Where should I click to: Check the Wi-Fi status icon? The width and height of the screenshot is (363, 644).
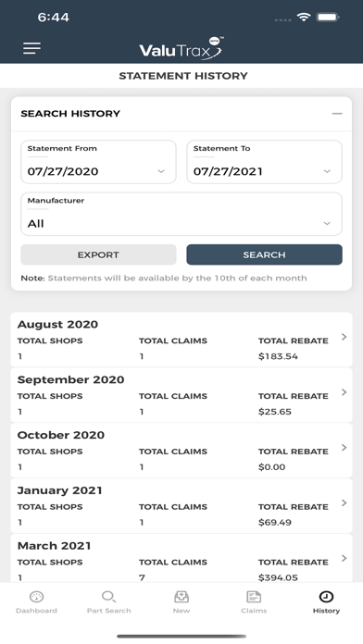(x=304, y=18)
